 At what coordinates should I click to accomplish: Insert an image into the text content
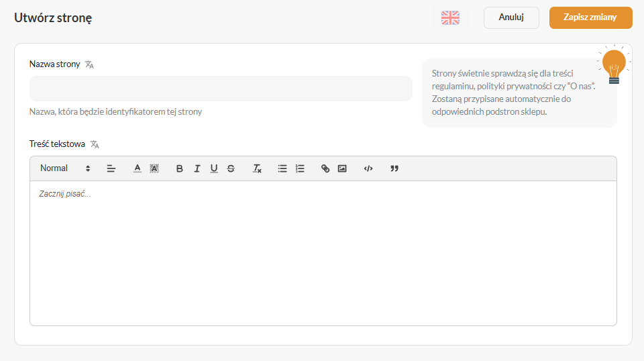pyautogui.click(x=342, y=168)
